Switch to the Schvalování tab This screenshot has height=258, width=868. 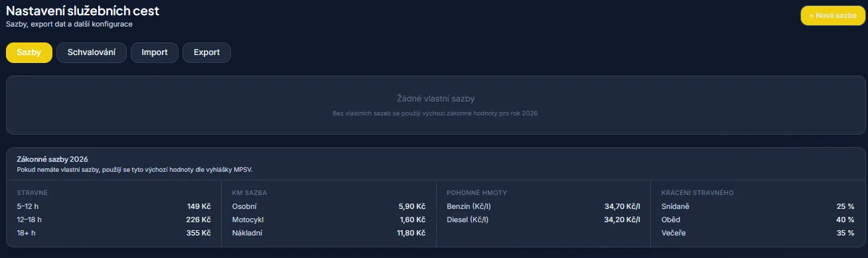point(92,52)
